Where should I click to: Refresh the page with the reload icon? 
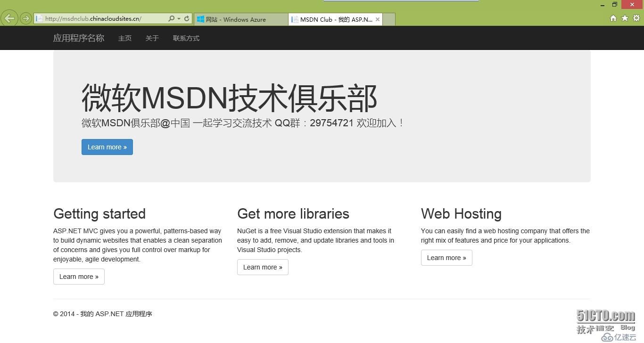[187, 19]
